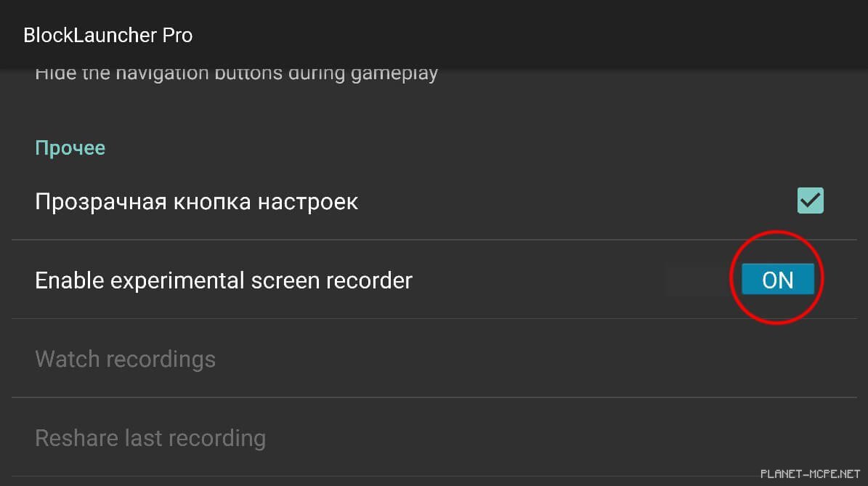Tap the word Pro in the app title
The image size is (868, 486).
(177, 35)
